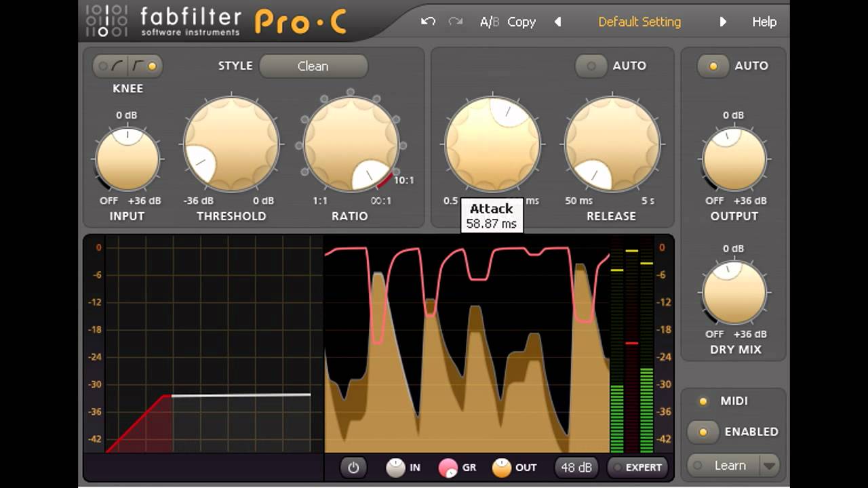The width and height of the screenshot is (868, 488).
Task: Click the FabFilter logo icon
Action: point(106,20)
